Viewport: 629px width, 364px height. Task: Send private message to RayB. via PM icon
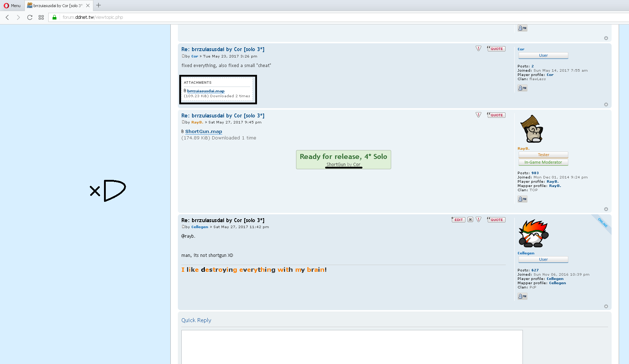522,199
